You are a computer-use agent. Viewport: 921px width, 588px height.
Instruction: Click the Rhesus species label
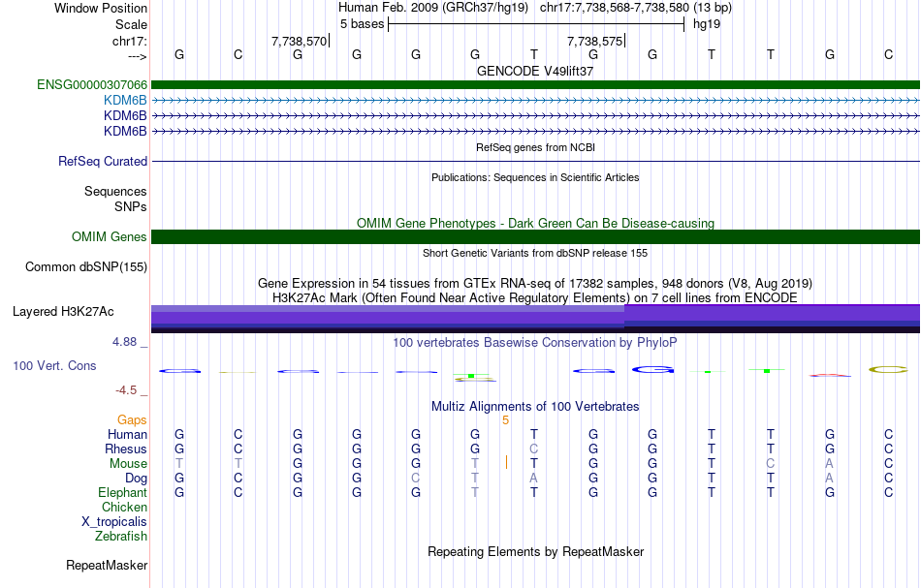pyautogui.click(x=126, y=449)
